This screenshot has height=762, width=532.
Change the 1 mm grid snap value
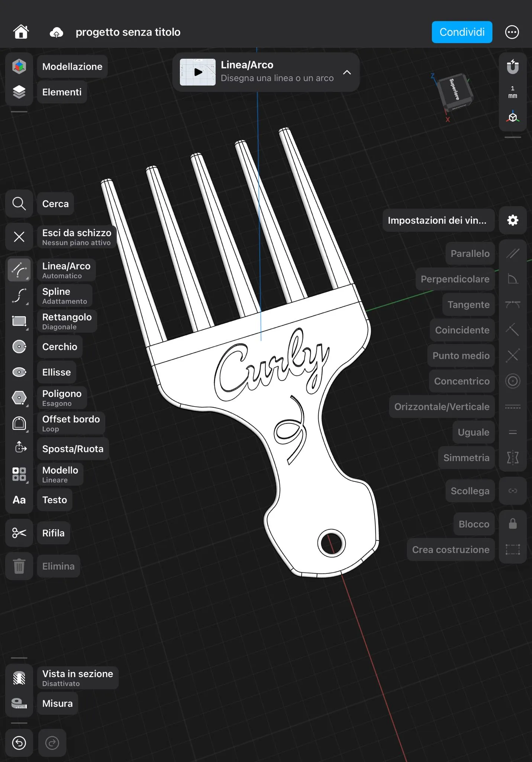coord(513,92)
